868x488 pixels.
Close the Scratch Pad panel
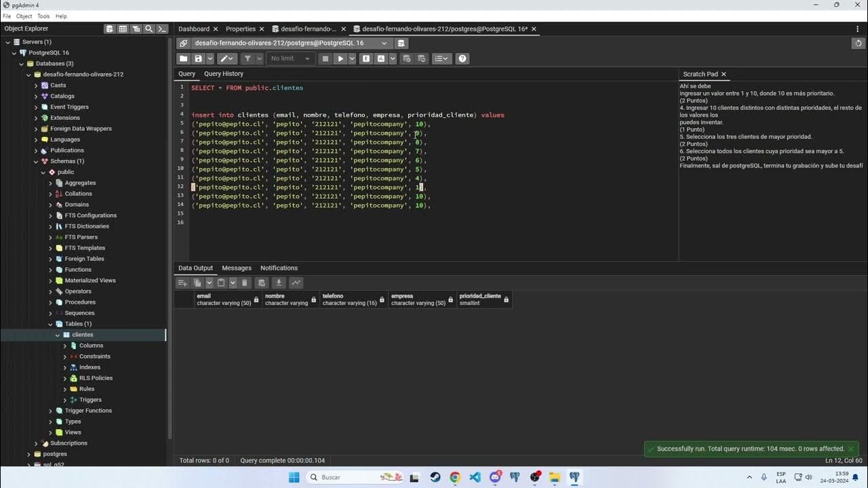point(724,75)
